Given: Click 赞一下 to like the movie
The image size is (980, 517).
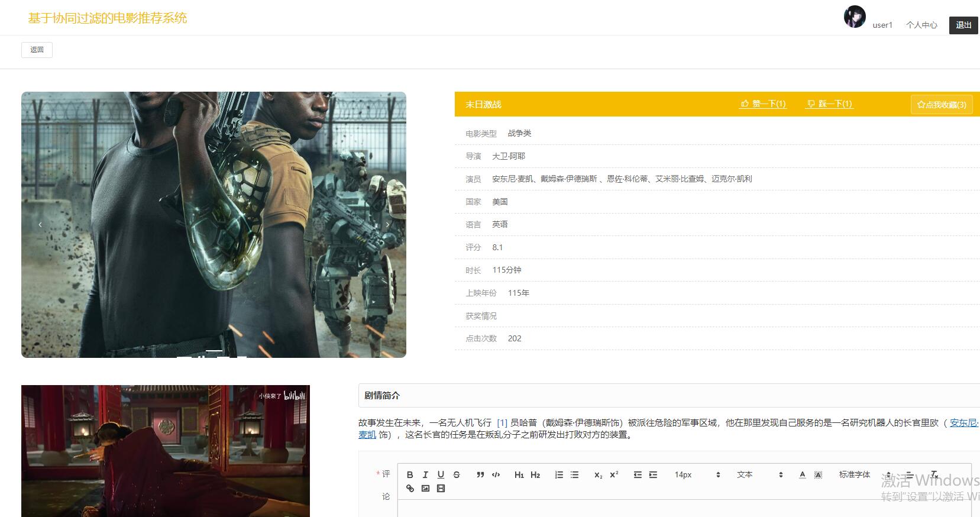Looking at the screenshot, I should pyautogui.click(x=763, y=104).
